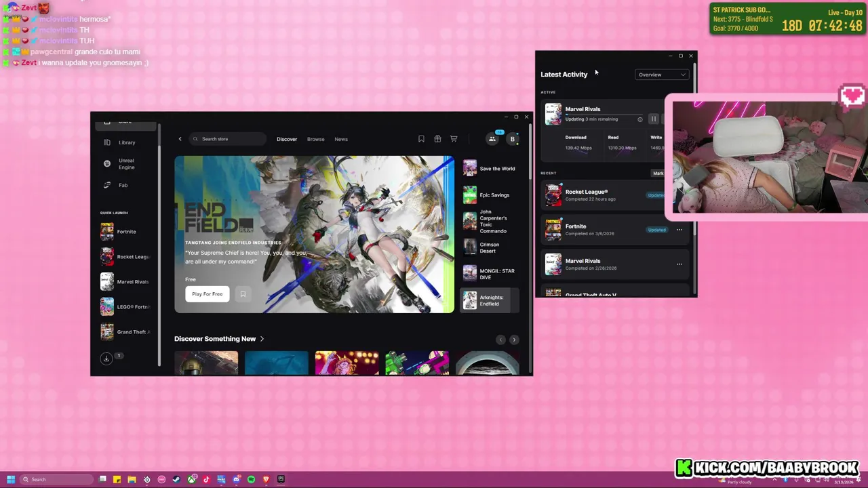Image resolution: width=868 pixels, height=488 pixels.
Task: Open Unreal Engine from the sidebar
Action: [126, 164]
